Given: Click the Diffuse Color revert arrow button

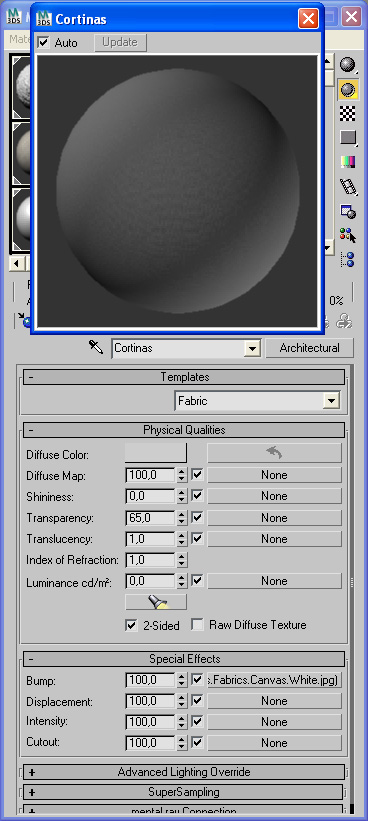Looking at the screenshot, I should 274,453.
